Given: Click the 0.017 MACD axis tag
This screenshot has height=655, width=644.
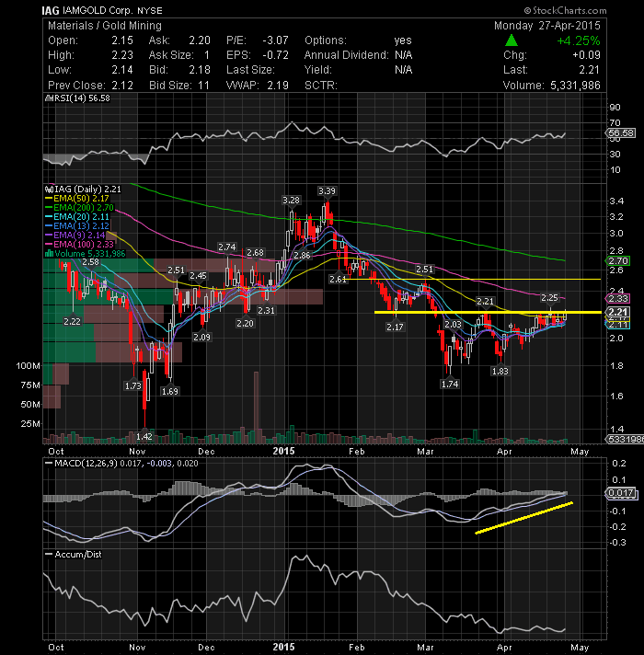Looking at the screenshot, I should tap(621, 493).
